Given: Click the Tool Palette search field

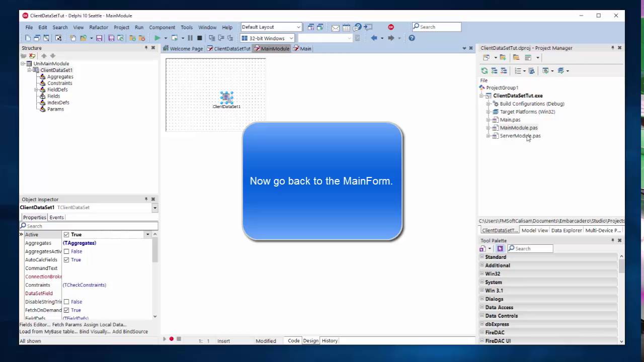Looking at the screenshot, I should coord(530,248).
